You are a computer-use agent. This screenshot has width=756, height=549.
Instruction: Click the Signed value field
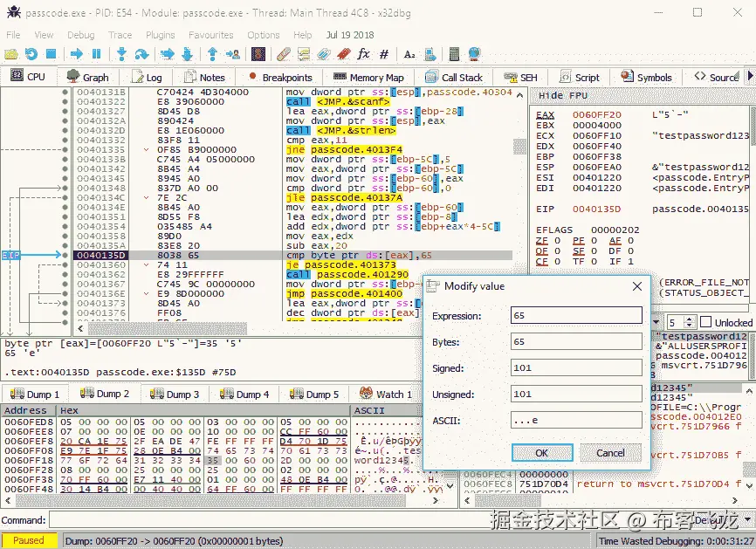point(576,367)
